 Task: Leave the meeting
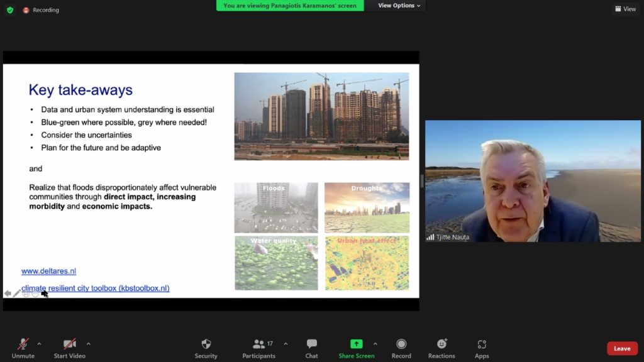[x=622, y=349]
